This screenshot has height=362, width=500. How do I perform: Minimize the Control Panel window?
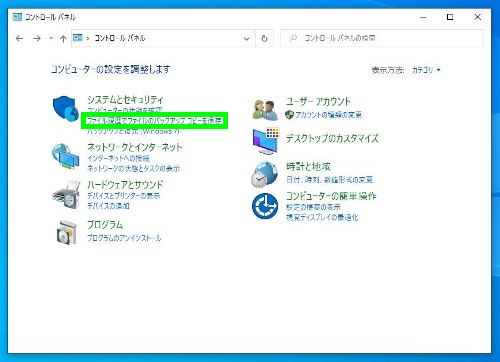pyautogui.click(x=423, y=17)
